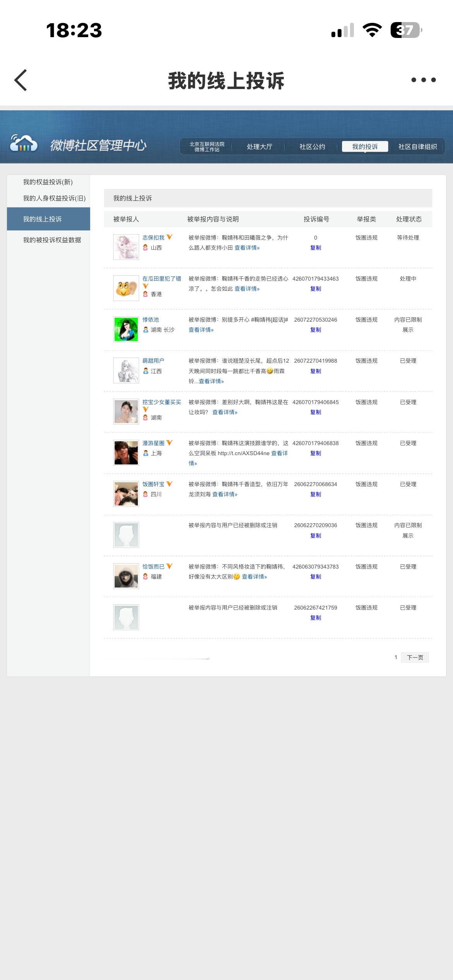Copy complaint number 26062270068634
Viewport: 453px width, 980px height.
pos(316,494)
